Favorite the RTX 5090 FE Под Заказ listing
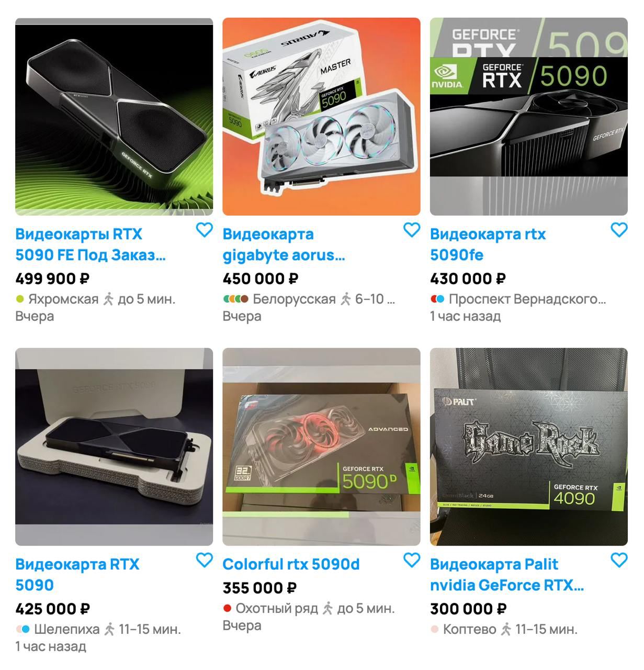 204,230
